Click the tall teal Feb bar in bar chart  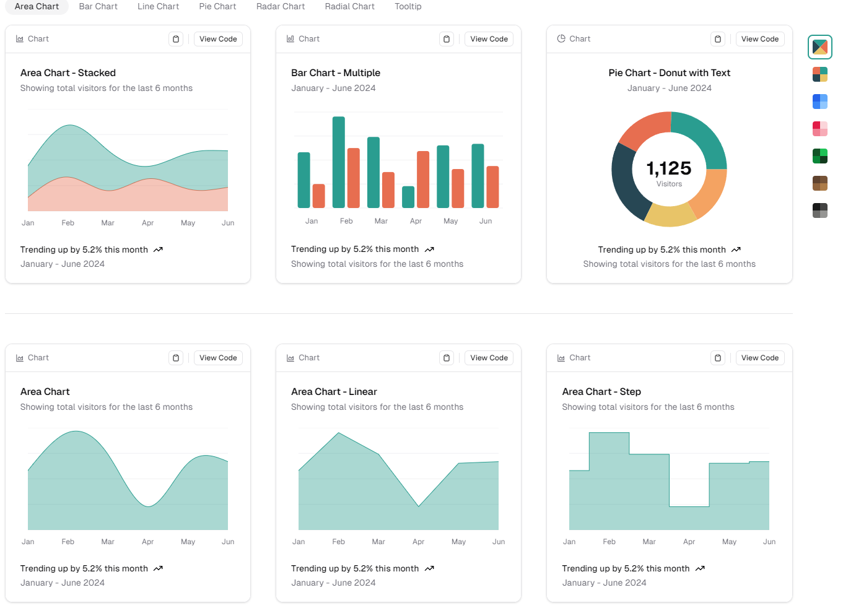pos(339,162)
